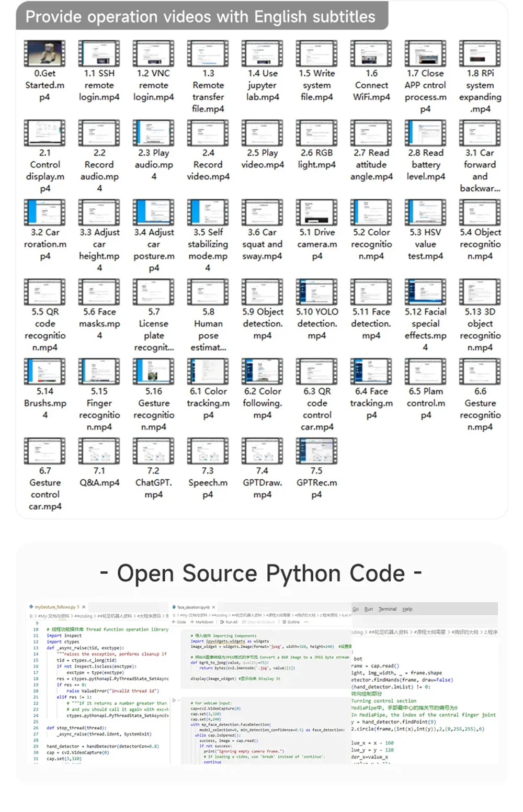
Task: Select 2.8 Read battery level.mp4 icon
Action: [426, 133]
